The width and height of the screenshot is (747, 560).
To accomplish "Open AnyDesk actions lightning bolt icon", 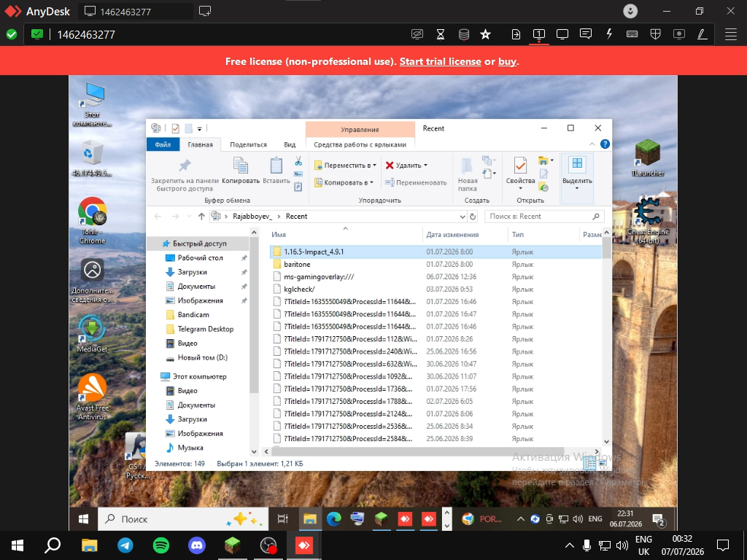I will coord(609,34).
